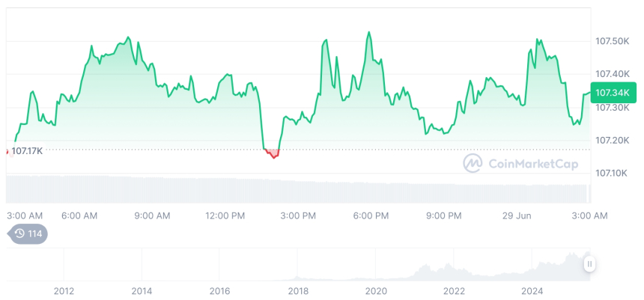Select the 2018 marker in the navigator
The height and width of the screenshot is (300, 644).
tap(297, 291)
